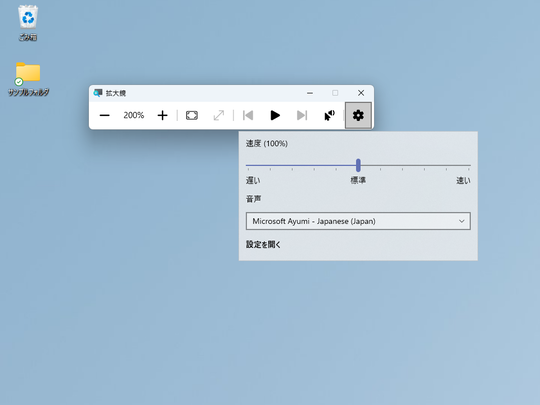Viewport: 540px width, 405px height.
Task: Close the 拡大鏡 window
Action: (361, 93)
